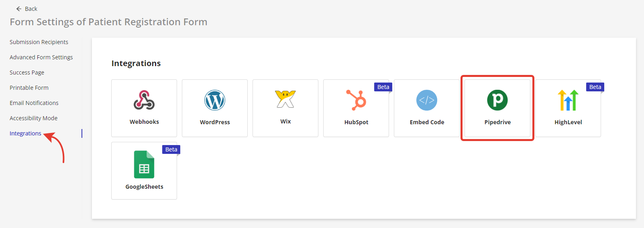Open Advanced Form Settings section
This screenshot has width=644, height=228.
click(41, 57)
